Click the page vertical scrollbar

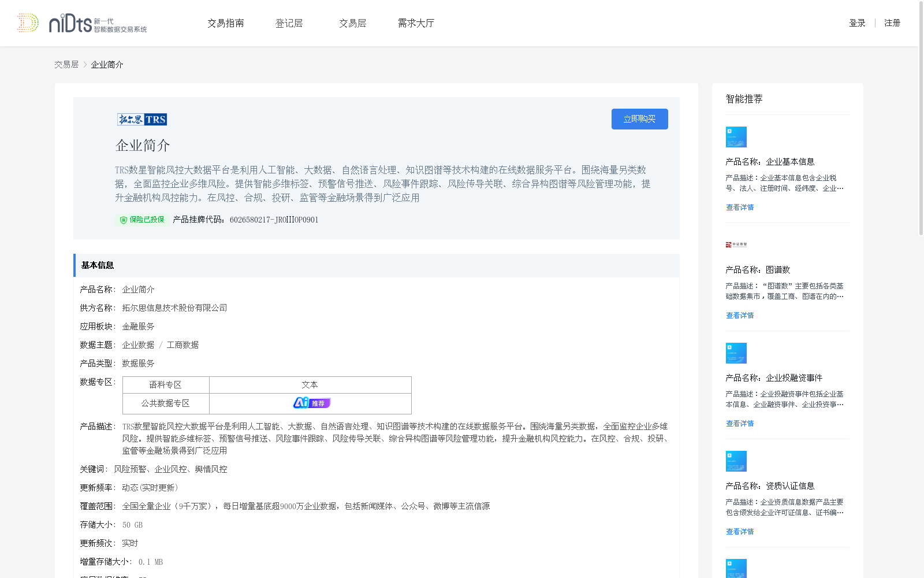click(x=921, y=118)
